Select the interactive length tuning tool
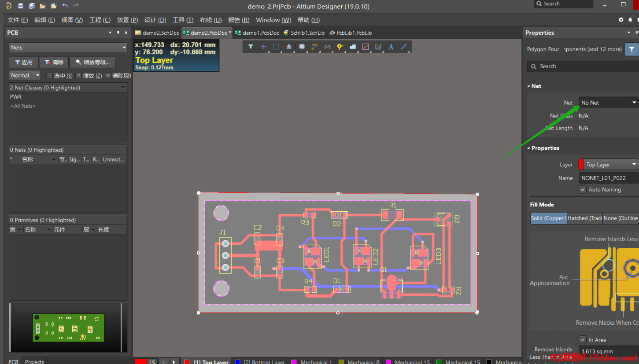Viewport: 639px width, 364px height. point(327,47)
